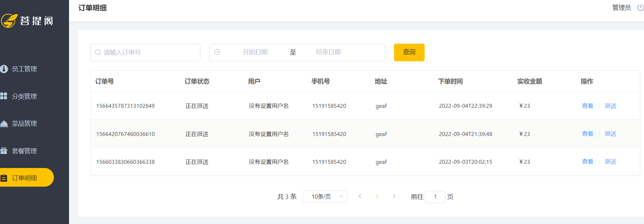Click order time 2022-09-04T22:39:29
This screenshot has width=644, height=224.
pyautogui.click(x=465, y=106)
